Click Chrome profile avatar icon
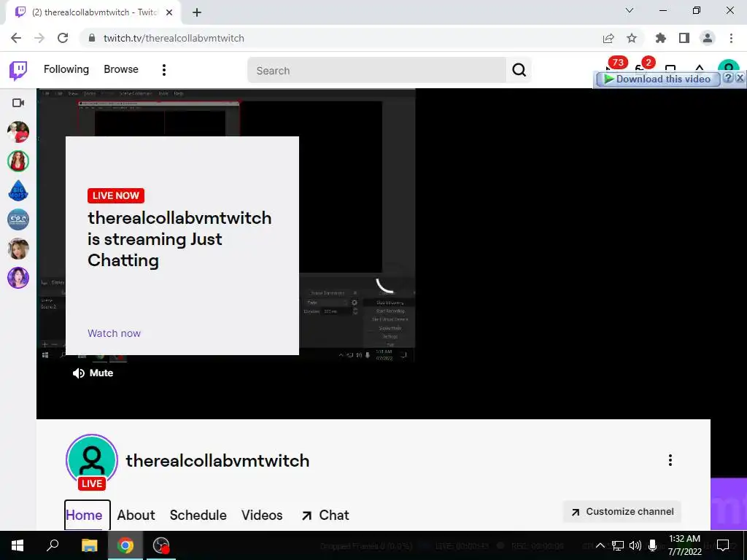 point(708,38)
